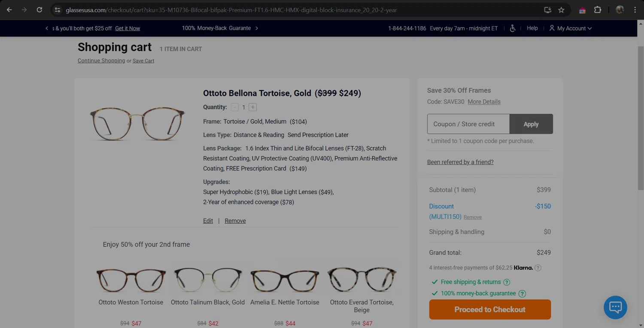This screenshot has height=328, width=644.
Task: Click Shipping & handling label
Action: tap(456, 232)
